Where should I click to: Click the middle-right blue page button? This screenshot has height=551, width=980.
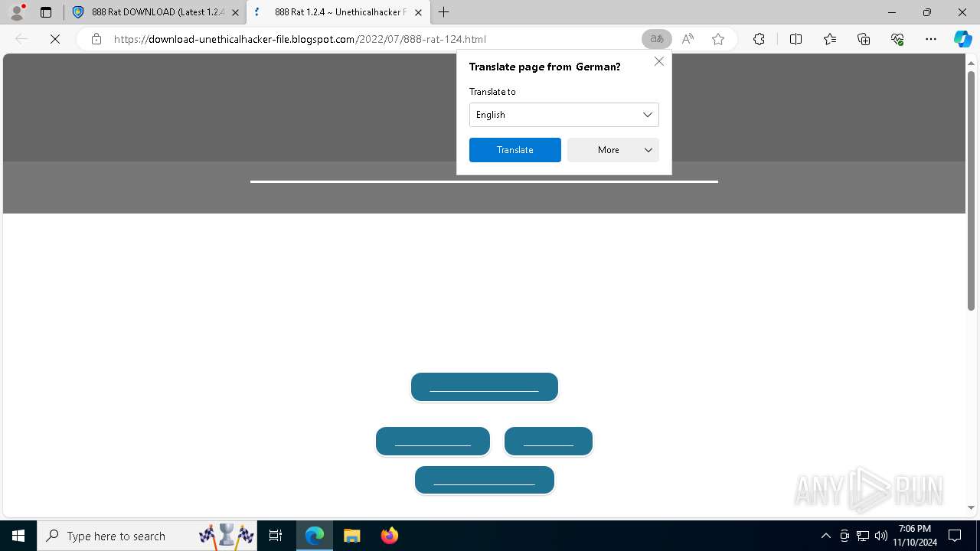[x=549, y=442]
